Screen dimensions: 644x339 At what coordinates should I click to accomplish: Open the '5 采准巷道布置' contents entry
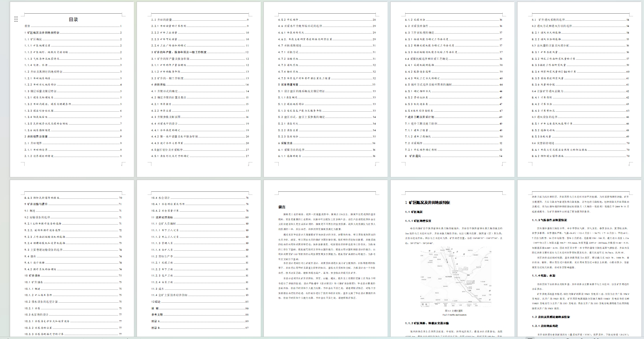point(327,84)
